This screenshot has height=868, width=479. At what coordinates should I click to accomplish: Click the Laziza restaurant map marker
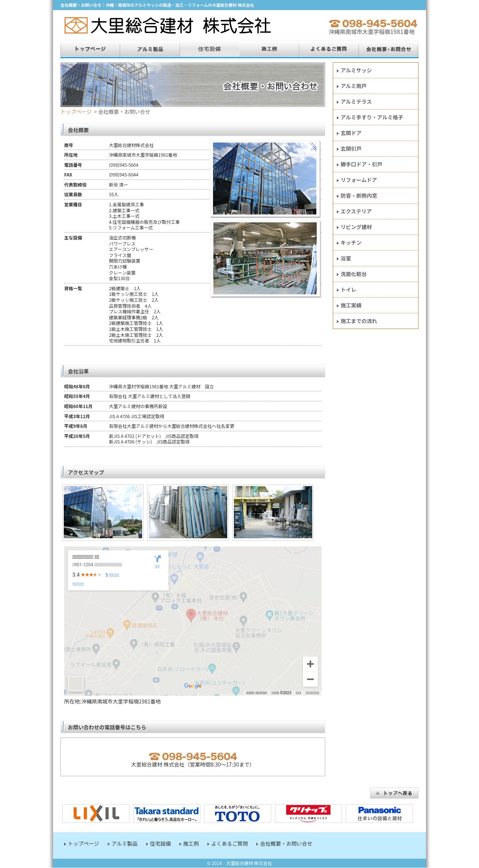click(x=110, y=633)
